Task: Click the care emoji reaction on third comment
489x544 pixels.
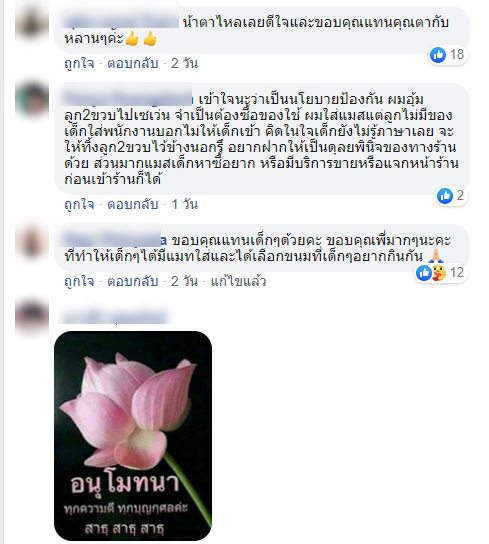Action: [439, 273]
